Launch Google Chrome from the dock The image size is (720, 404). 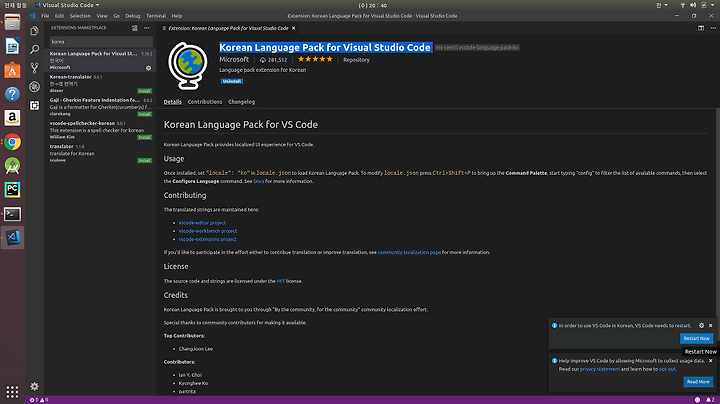click(x=12, y=142)
